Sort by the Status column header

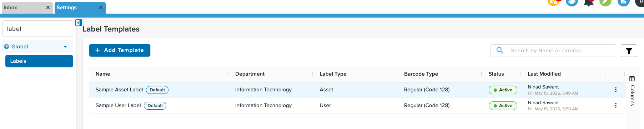pos(496,74)
